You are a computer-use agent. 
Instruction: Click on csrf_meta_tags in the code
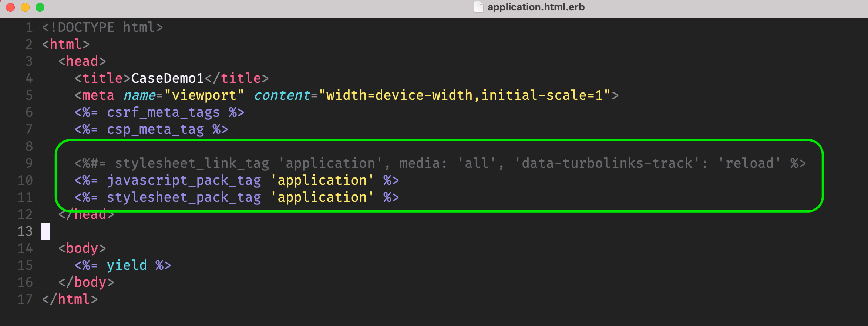point(163,112)
